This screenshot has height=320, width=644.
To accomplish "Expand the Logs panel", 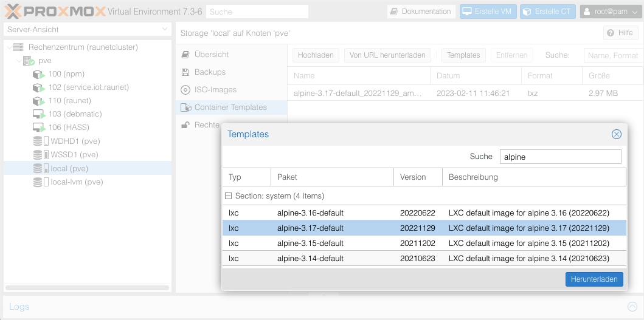I will tap(632, 307).
